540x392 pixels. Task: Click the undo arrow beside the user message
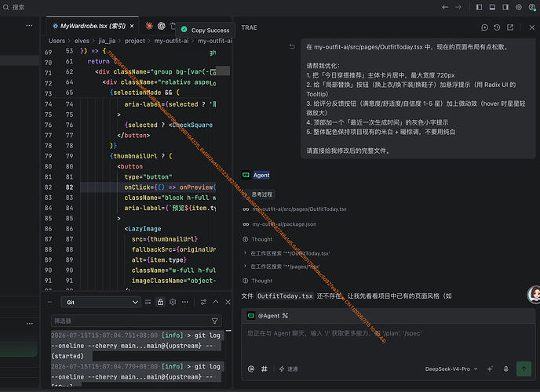point(292,47)
